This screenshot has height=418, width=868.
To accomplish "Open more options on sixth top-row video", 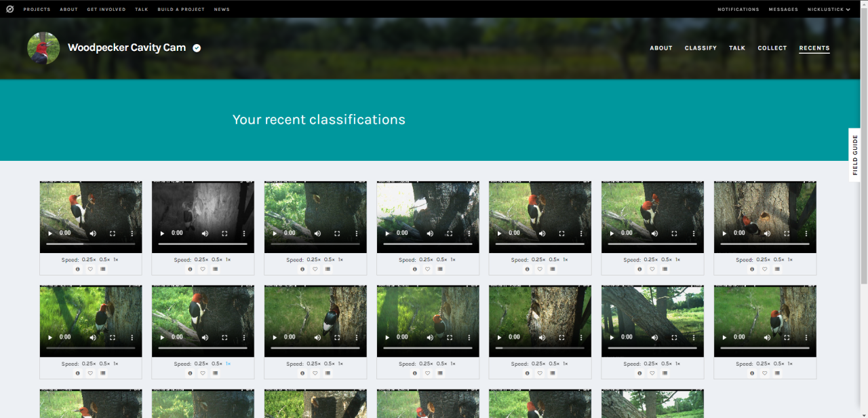I will (x=694, y=233).
